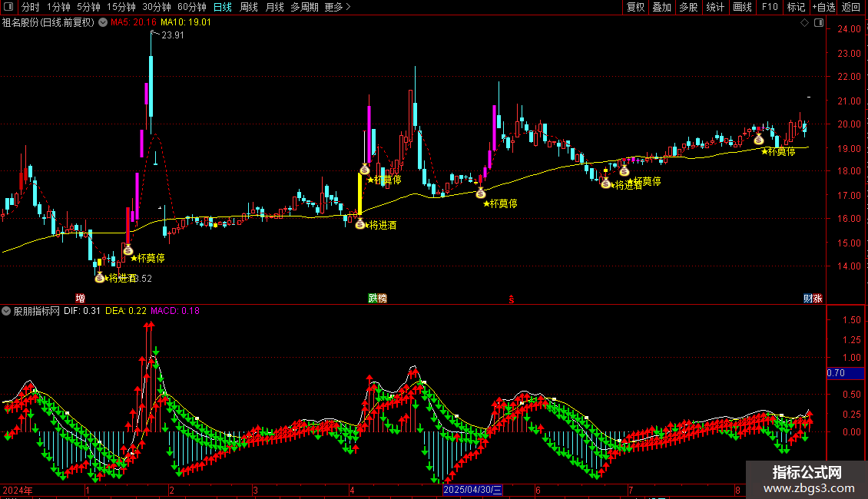
Task: Open the 统计 statistics tool
Action: click(x=714, y=7)
